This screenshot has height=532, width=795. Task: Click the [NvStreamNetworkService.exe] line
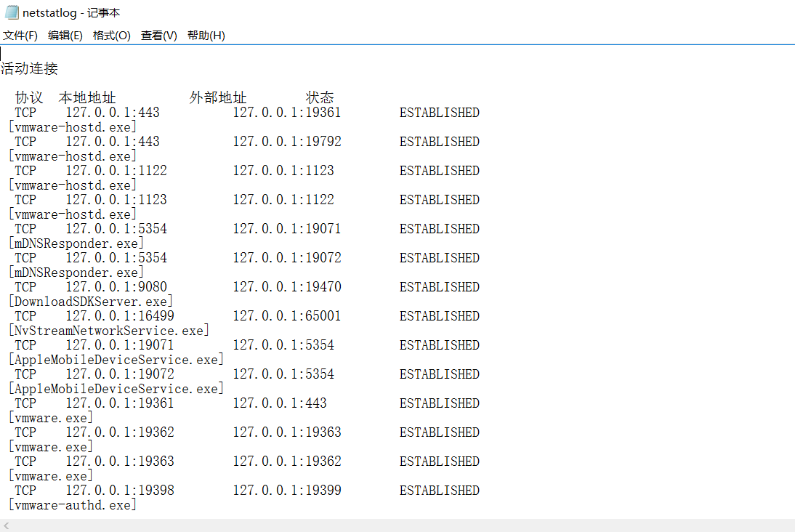109,331
